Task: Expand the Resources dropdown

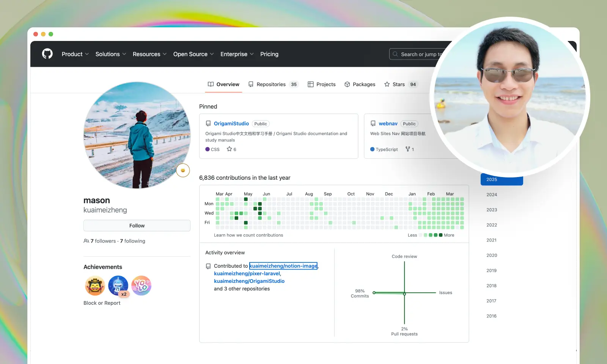Action: (149, 54)
